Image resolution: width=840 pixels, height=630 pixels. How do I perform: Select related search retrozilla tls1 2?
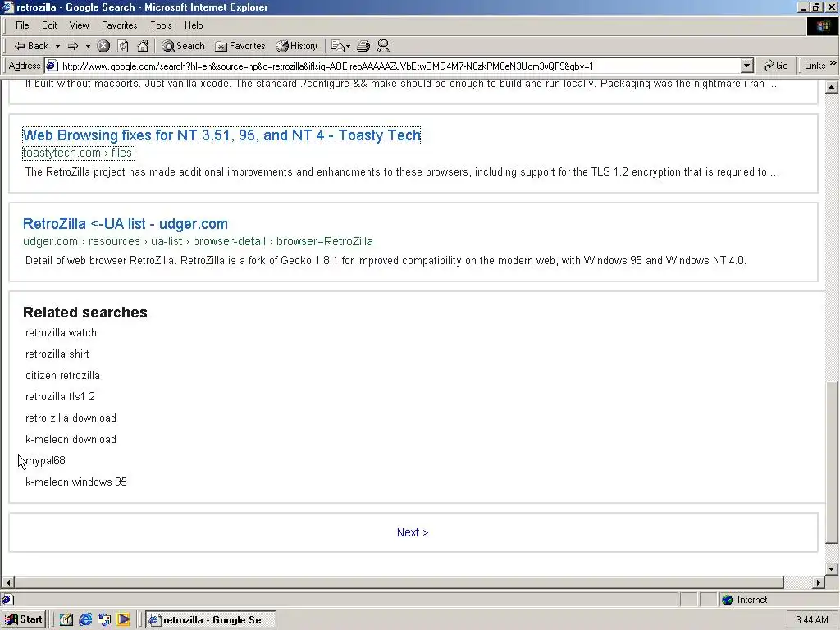coord(60,397)
